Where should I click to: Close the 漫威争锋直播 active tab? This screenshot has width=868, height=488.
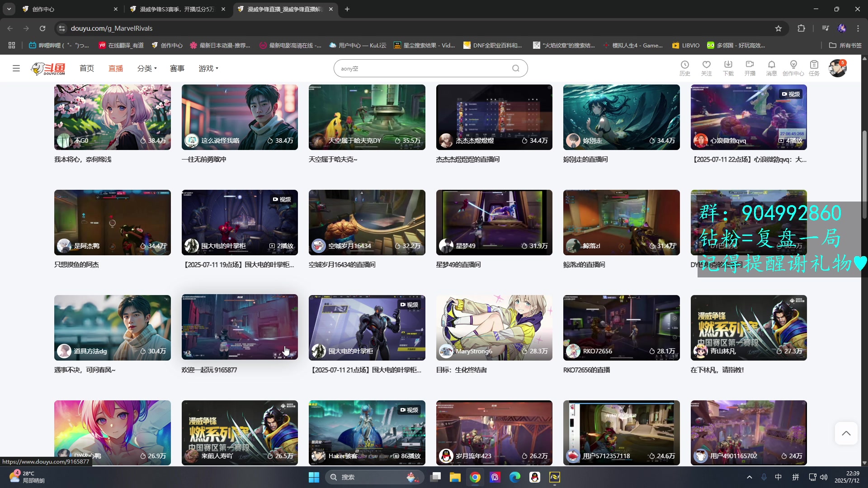pos(331,9)
